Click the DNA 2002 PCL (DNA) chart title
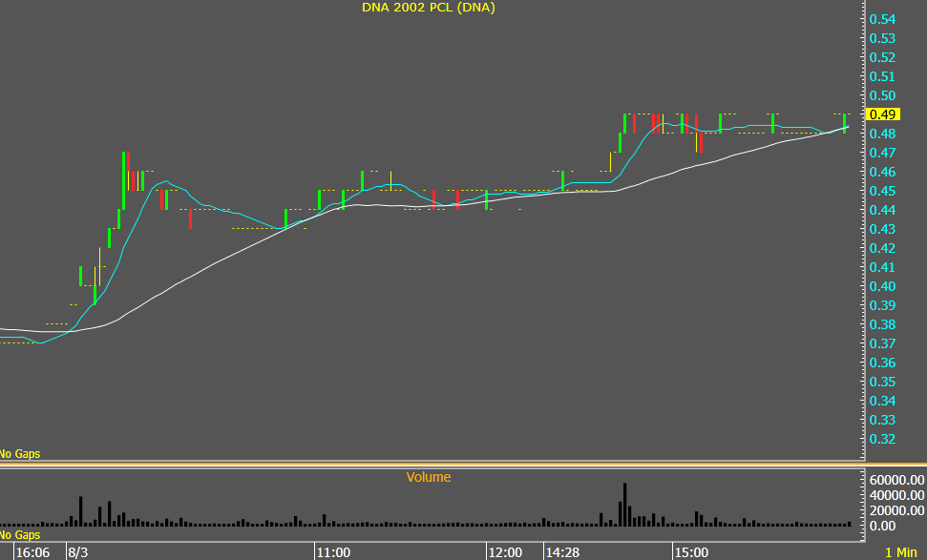This screenshot has height=560, width=927. (x=429, y=8)
